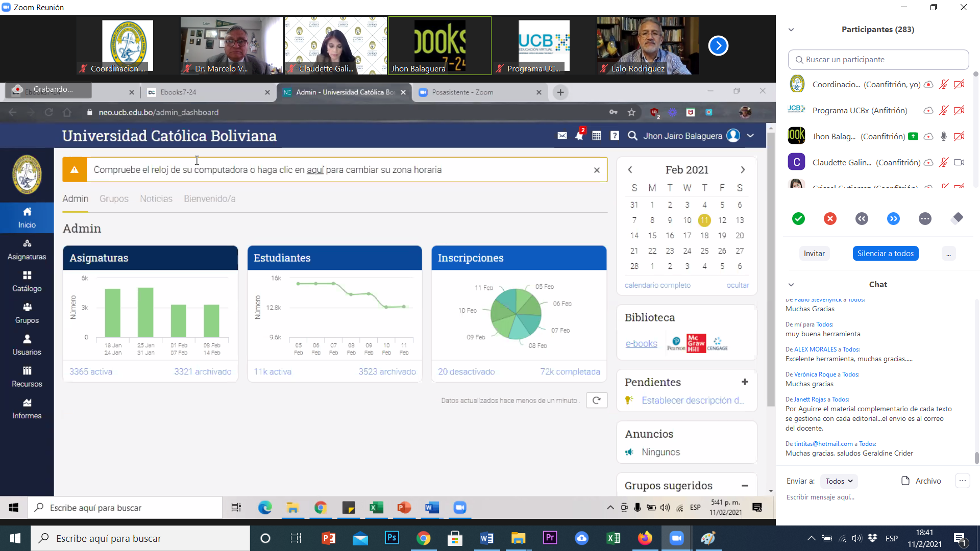Switch to the Grupos tab
Viewport: 980px width, 551px height.
pyautogui.click(x=114, y=199)
